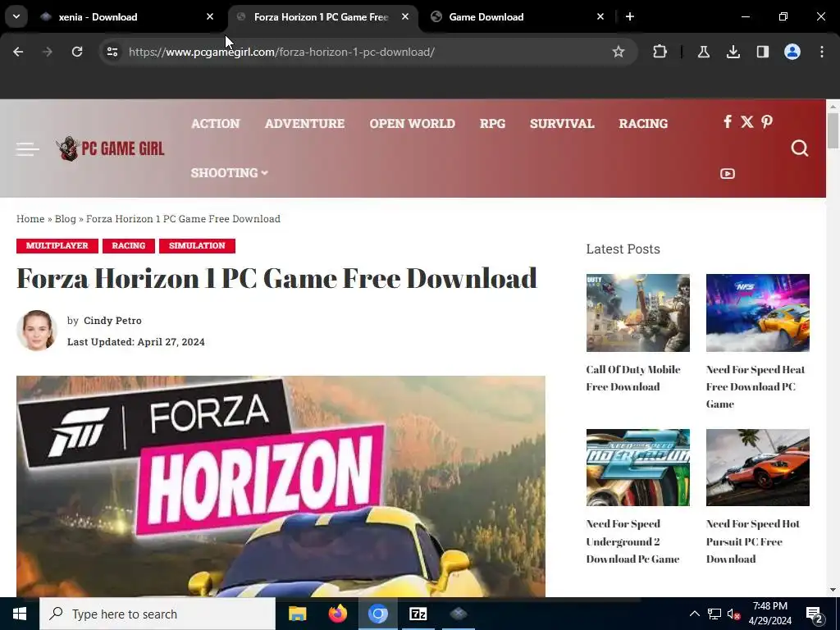Click the page vertical scrollbar thumb
The image size is (840, 630).
point(833,130)
